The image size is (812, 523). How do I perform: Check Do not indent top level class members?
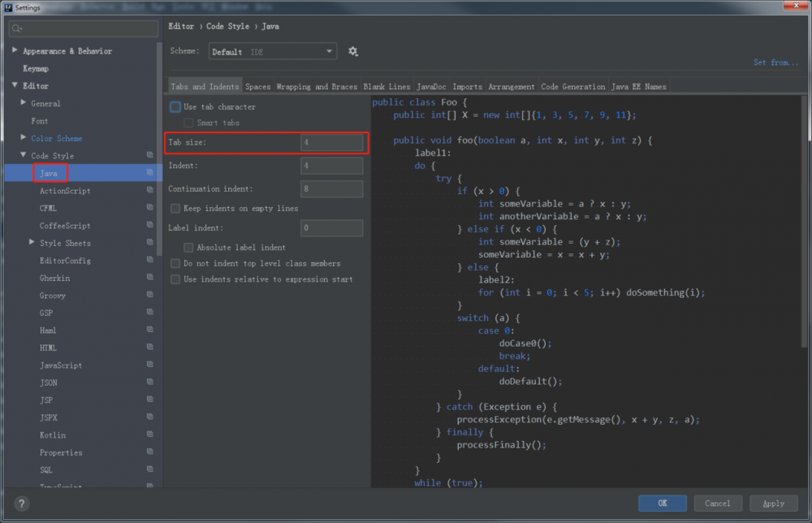pyautogui.click(x=175, y=264)
